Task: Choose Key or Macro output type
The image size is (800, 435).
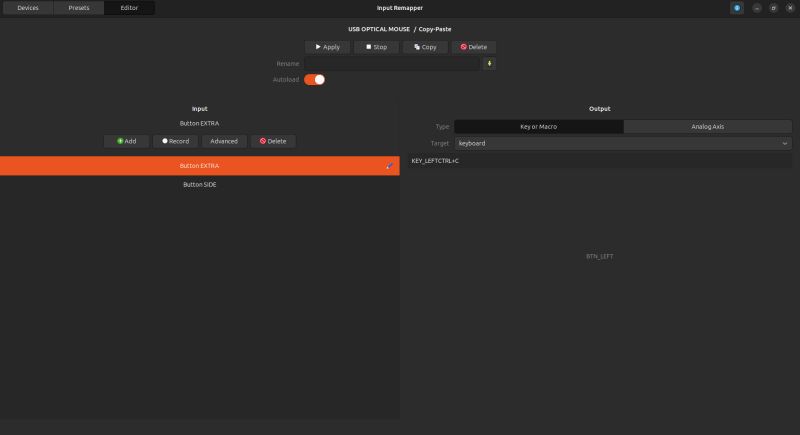Action: point(539,126)
